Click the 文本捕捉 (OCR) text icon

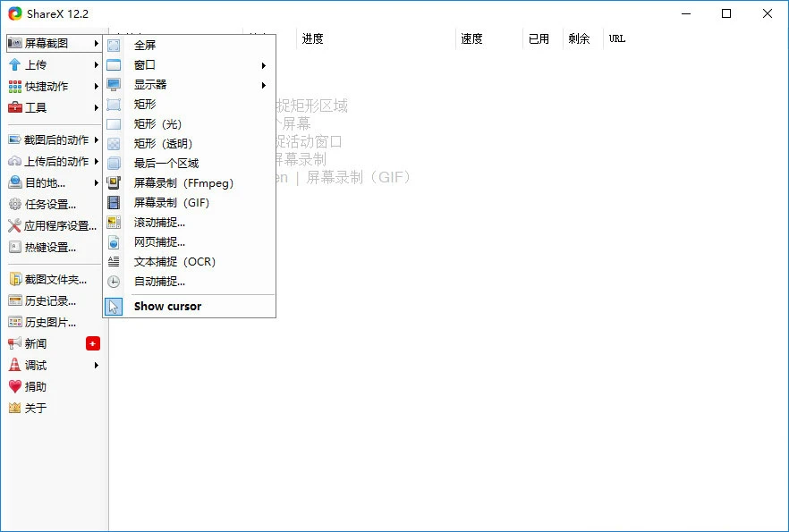(x=114, y=261)
